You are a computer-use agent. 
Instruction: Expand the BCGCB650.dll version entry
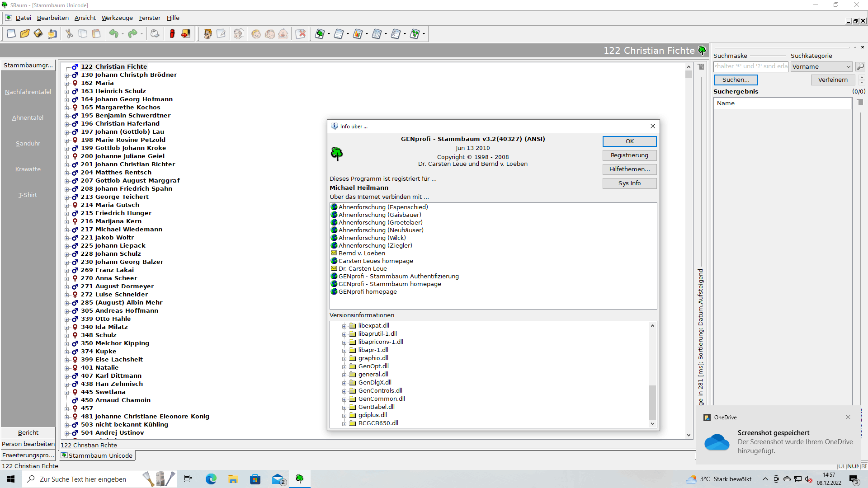(344, 423)
